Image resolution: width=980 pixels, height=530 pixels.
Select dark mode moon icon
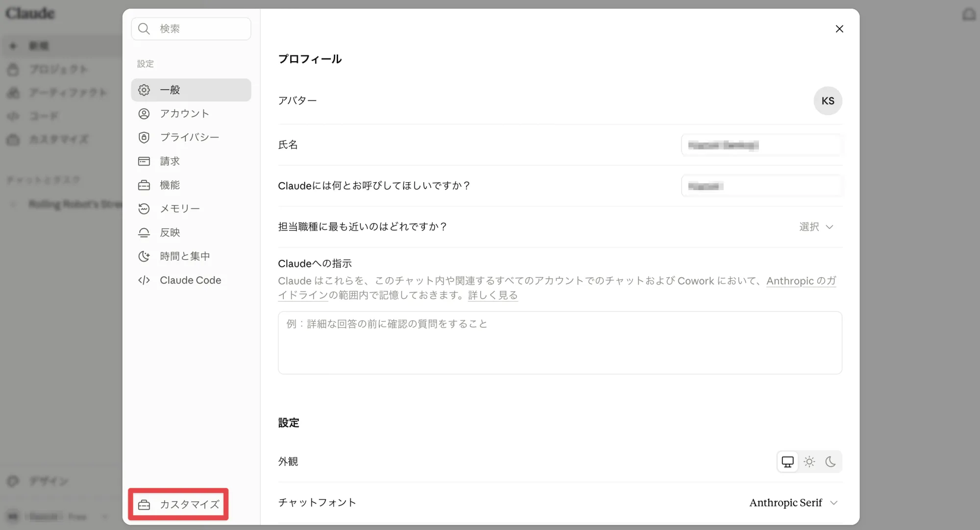coord(831,461)
